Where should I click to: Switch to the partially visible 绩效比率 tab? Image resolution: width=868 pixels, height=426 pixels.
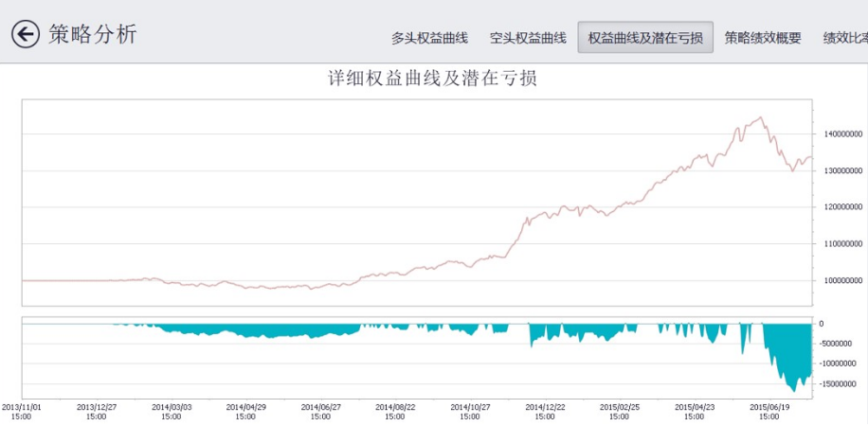(x=845, y=38)
